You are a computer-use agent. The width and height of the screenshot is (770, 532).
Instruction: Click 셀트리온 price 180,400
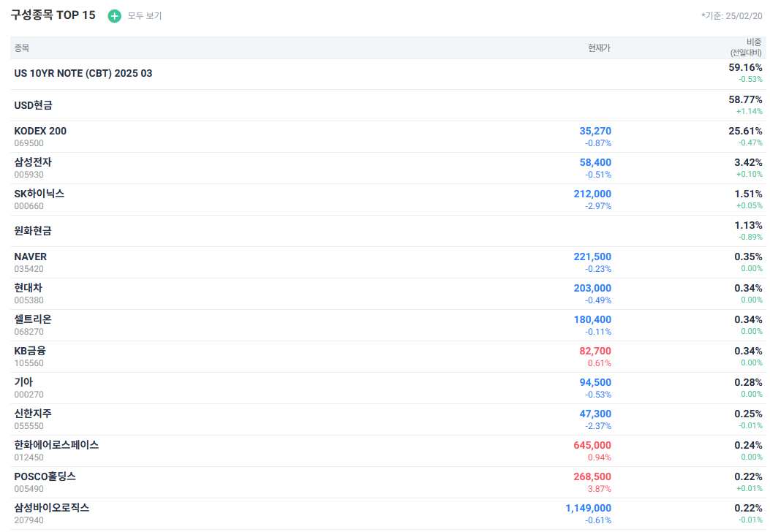click(x=592, y=319)
